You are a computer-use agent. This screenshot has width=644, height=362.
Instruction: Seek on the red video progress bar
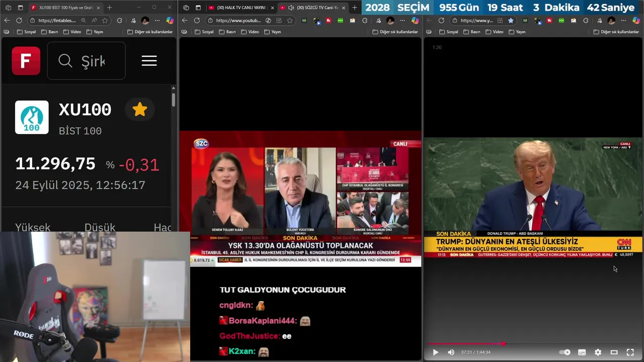tap(533, 344)
